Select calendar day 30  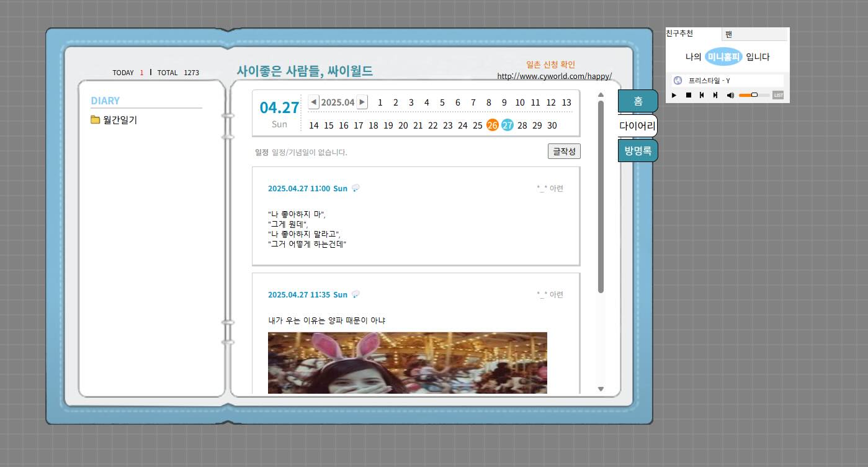[x=552, y=125]
